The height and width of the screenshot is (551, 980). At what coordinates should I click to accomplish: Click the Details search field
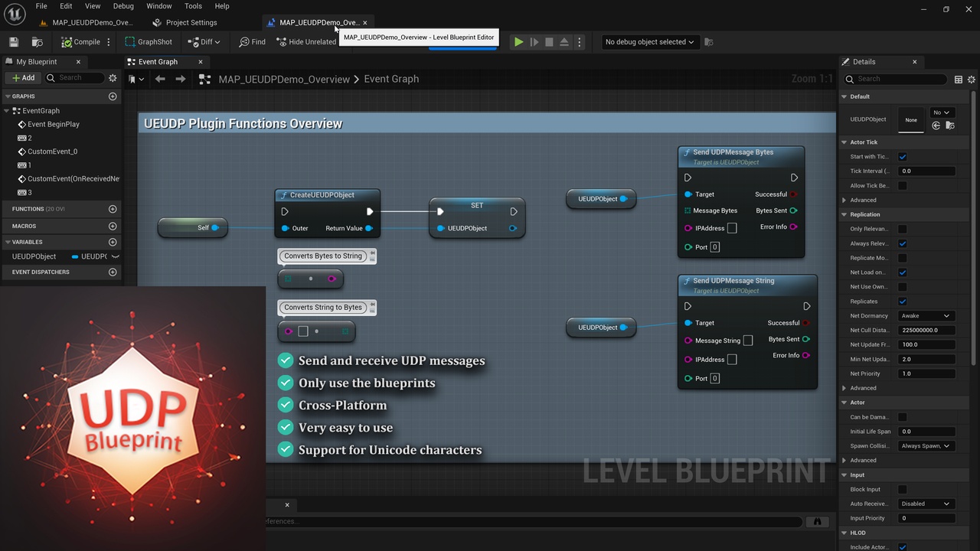896,79
